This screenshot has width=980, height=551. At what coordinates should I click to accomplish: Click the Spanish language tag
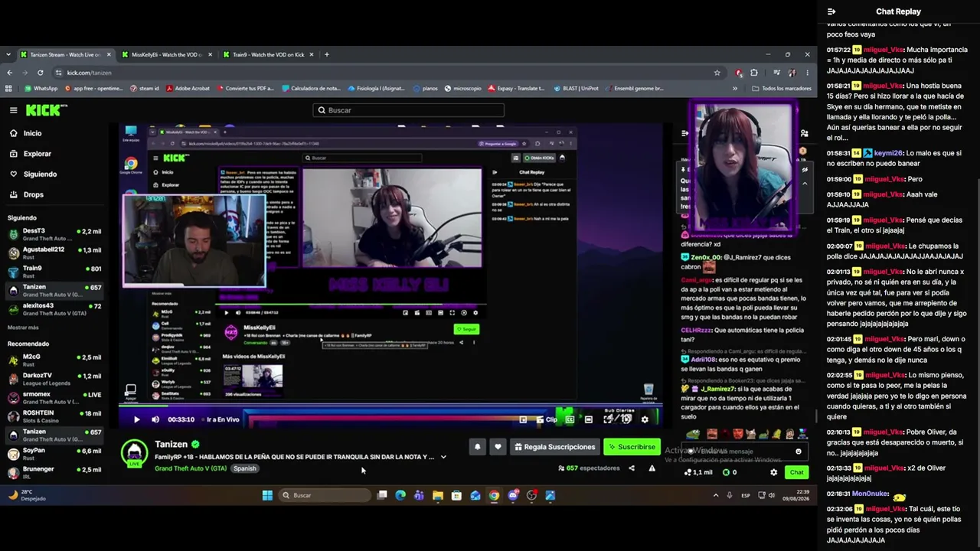point(245,468)
